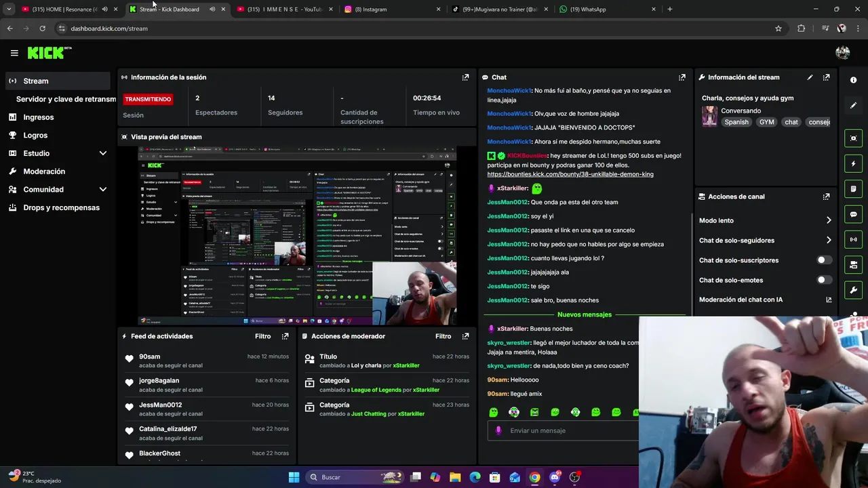Click the Enviar un mensaje input field
Screen dimensions: 868x488
563,430
